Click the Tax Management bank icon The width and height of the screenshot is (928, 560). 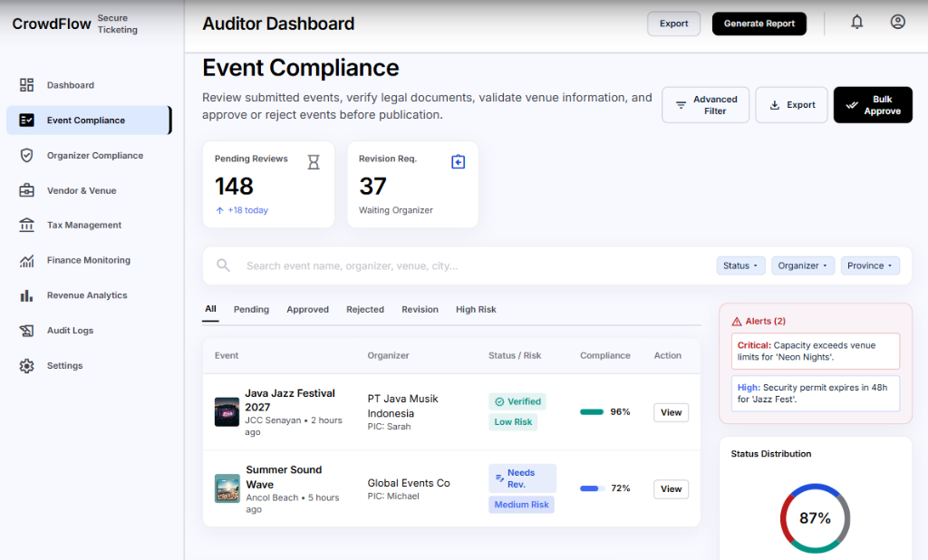click(26, 225)
